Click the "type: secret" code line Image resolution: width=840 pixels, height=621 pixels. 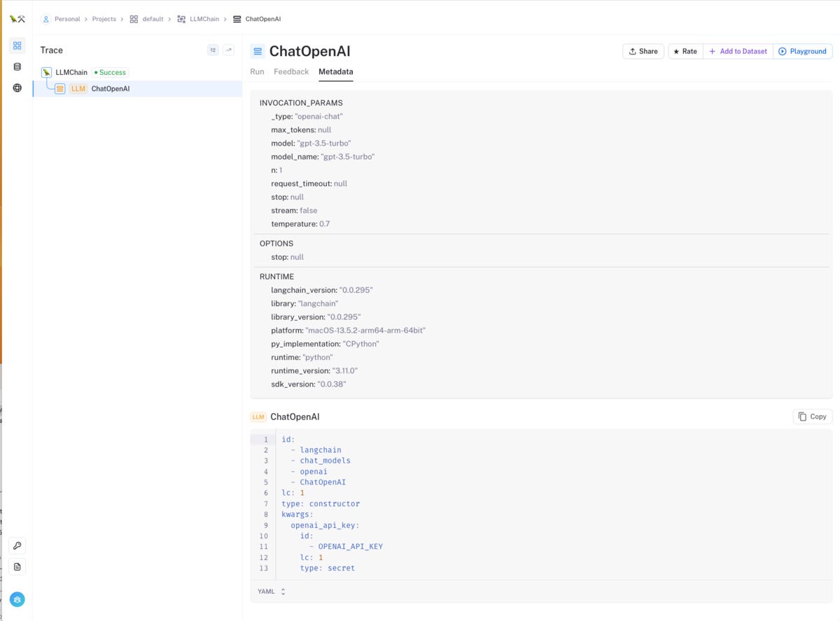328,568
